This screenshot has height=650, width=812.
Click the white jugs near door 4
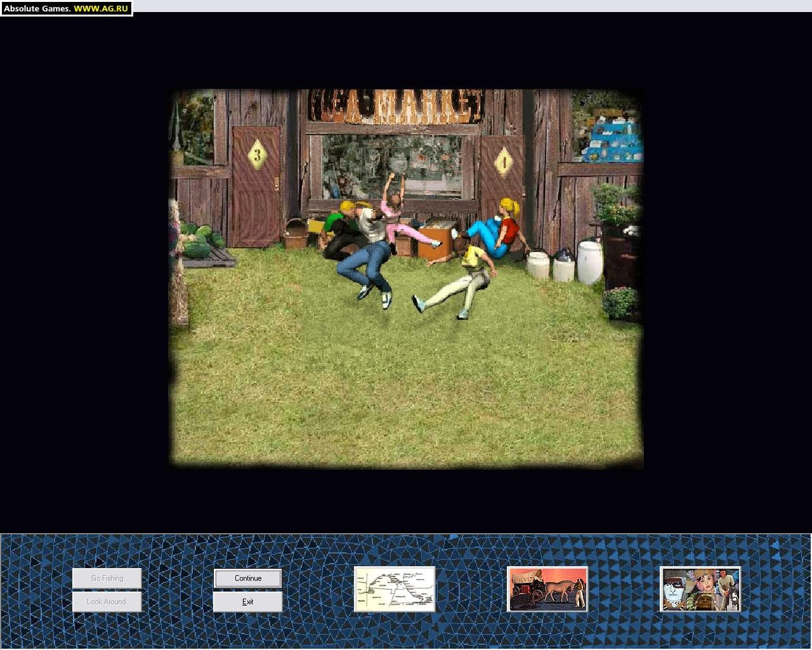(564, 261)
